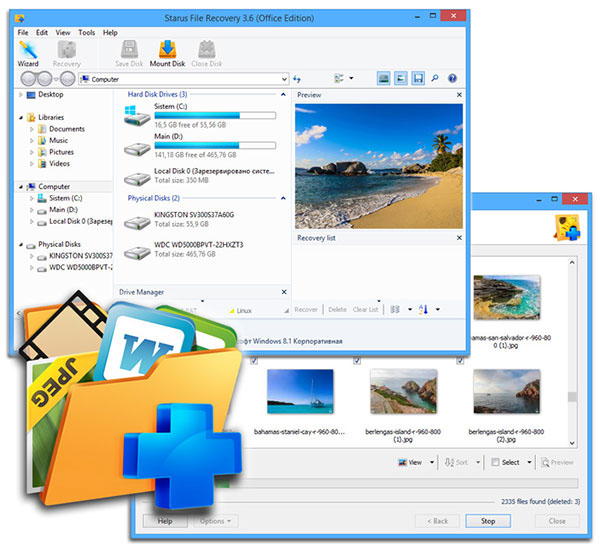The image size is (600, 544).
Task: Click the navigate up round button
Action: [68, 79]
